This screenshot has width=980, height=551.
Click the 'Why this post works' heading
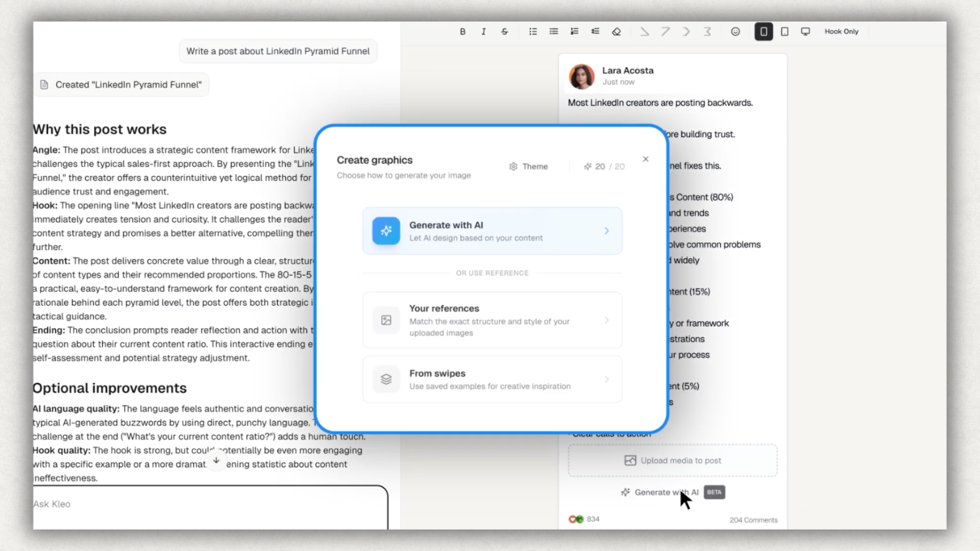pyautogui.click(x=100, y=130)
